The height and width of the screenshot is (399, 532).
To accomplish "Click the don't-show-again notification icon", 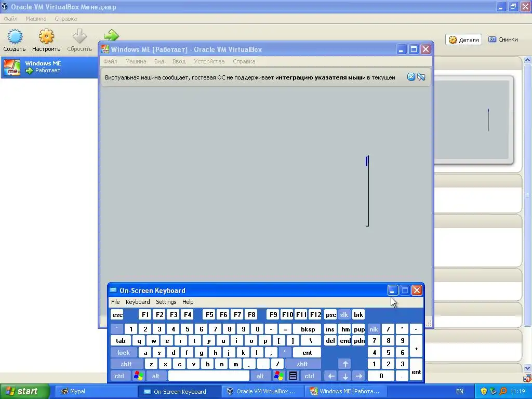I will coord(421,77).
